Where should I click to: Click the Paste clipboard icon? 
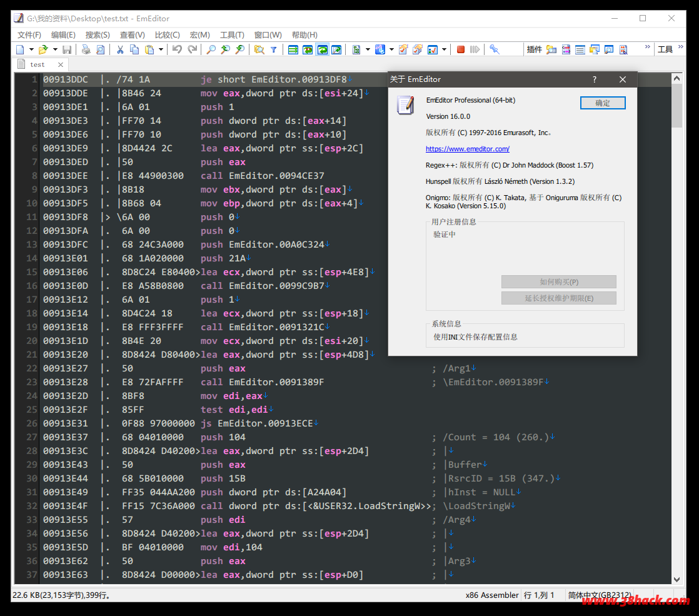(x=149, y=49)
